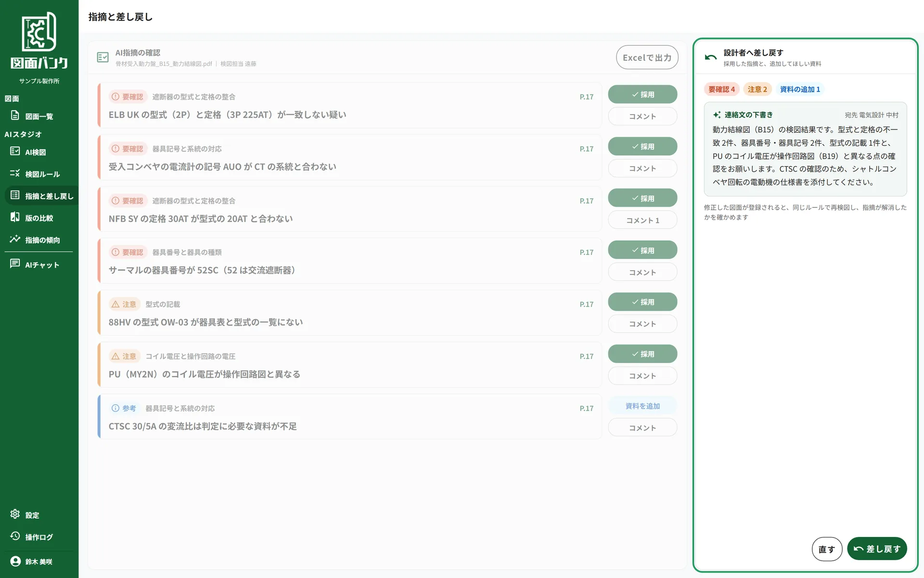Click Excelで出力 button
Viewport: 924px width, 578px height.
pos(647,57)
